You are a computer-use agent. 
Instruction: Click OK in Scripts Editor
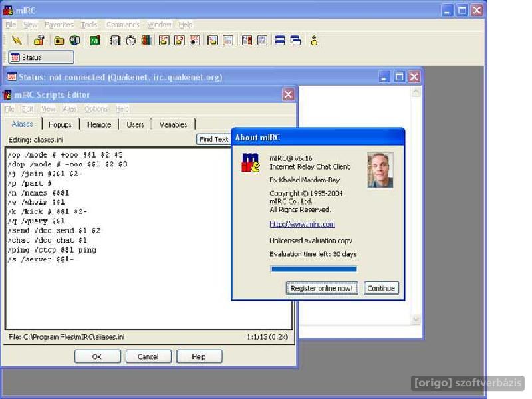(97, 356)
